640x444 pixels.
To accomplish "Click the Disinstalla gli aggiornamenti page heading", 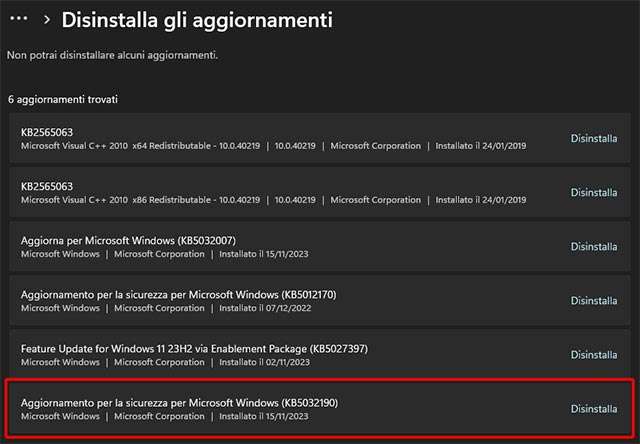I will click(x=197, y=20).
